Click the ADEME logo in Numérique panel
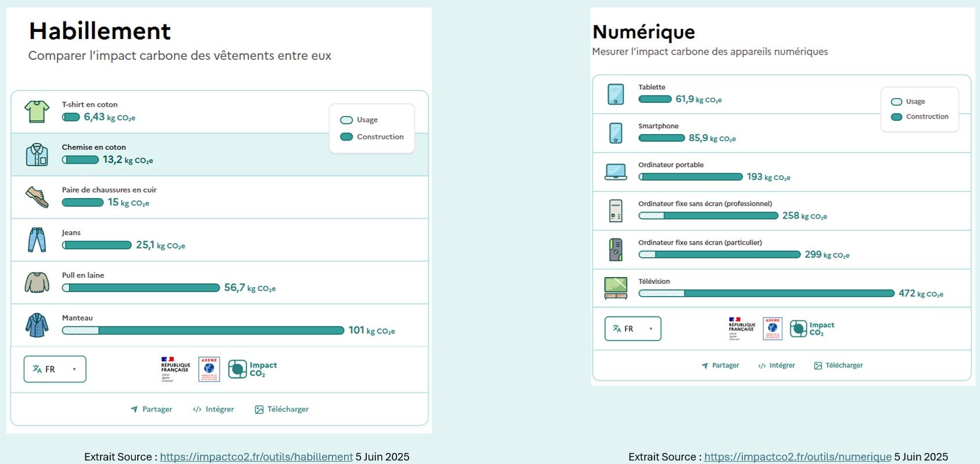This screenshot has height=464, width=980. click(x=772, y=329)
